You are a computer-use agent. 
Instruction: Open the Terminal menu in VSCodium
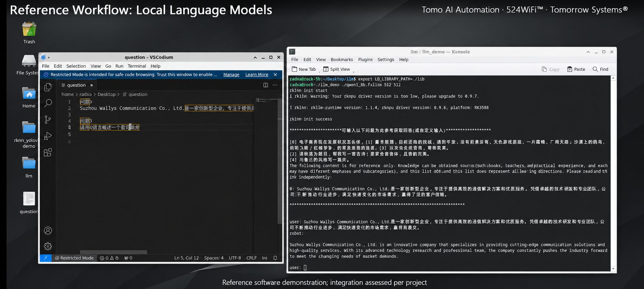137,66
